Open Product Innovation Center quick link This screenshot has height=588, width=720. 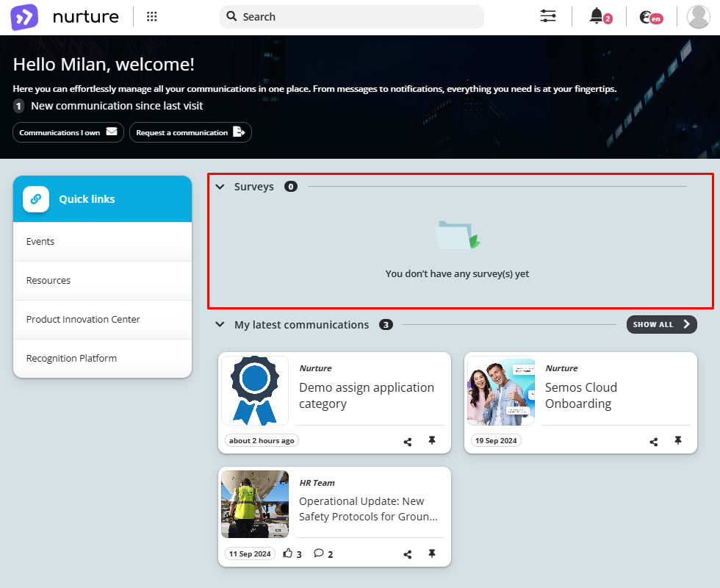coord(102,320)
